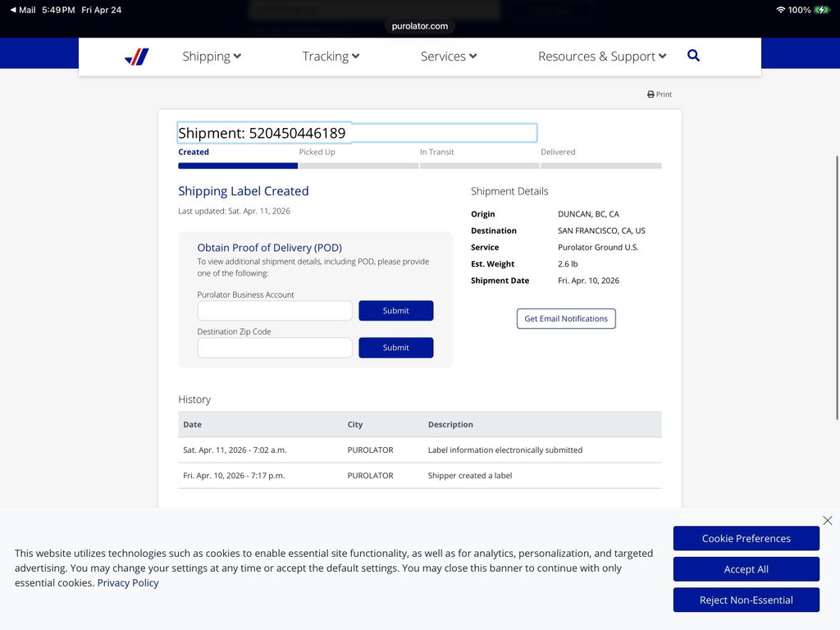Focus the Destination Zip Code field
The width and height of the screenshot is (840, 630).
click(275, 348)
